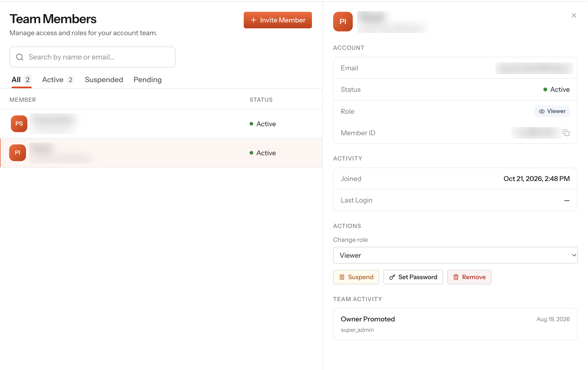Open the Change role dropdown
Image resolution: width=588 pixels, height=370 pixels.
[455, 255]
